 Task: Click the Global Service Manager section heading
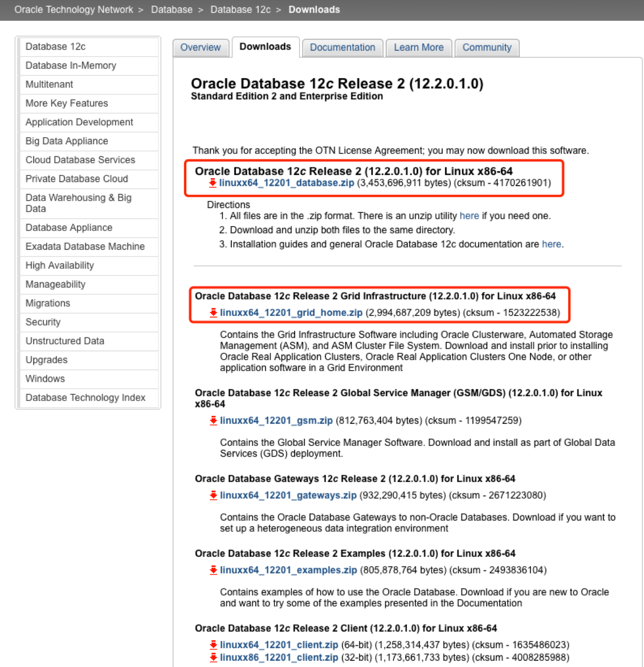pyautogui.click(x=398, y=398)
